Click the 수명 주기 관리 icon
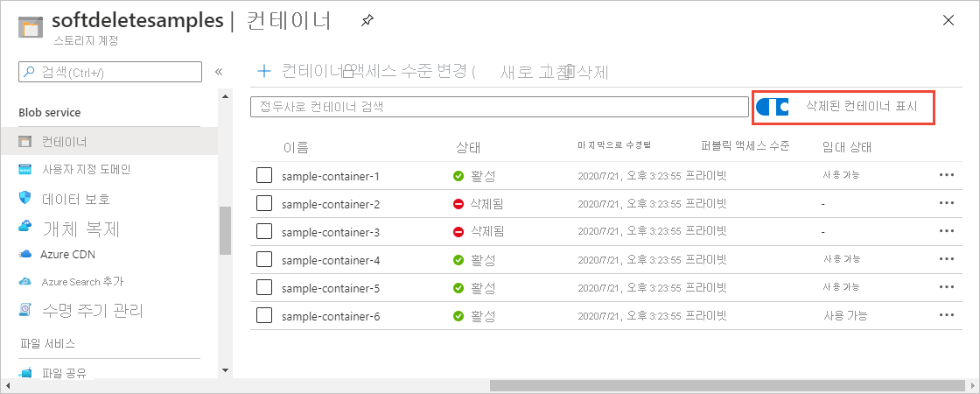This screenshot has height=394, width=980. tap(25, 309)
